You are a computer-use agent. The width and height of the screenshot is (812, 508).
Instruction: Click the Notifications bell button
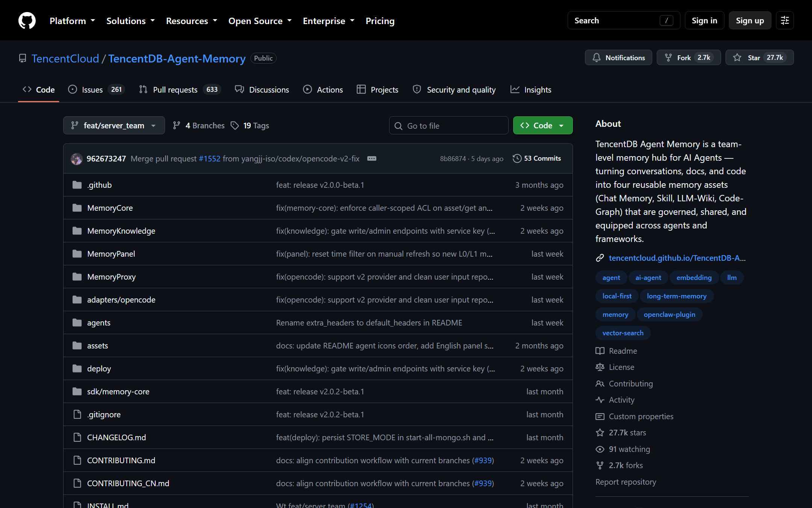point(618,58)
